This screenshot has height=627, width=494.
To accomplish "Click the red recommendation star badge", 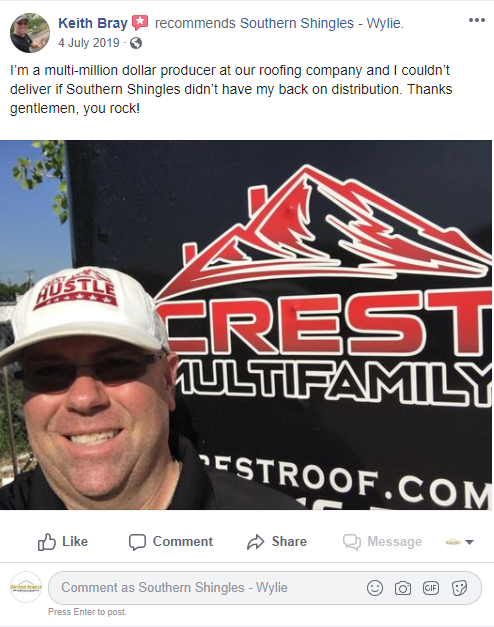I will click(140, 22).
